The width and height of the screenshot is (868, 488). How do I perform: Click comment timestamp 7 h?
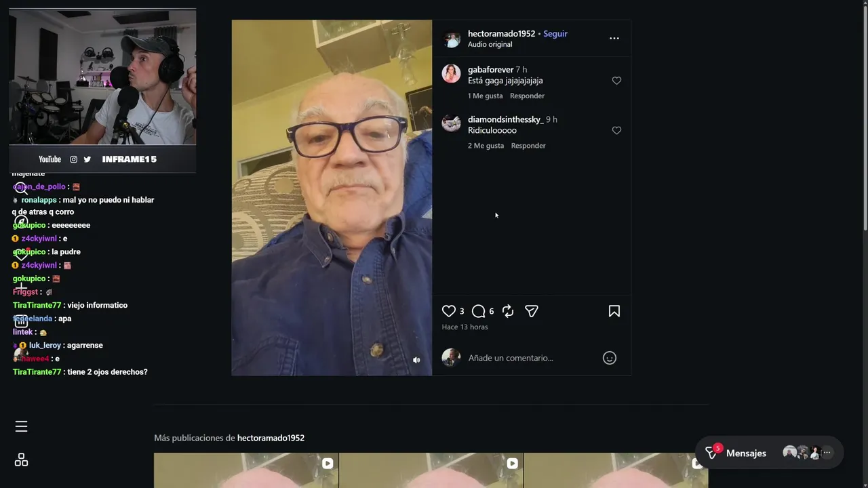[521, 69]
